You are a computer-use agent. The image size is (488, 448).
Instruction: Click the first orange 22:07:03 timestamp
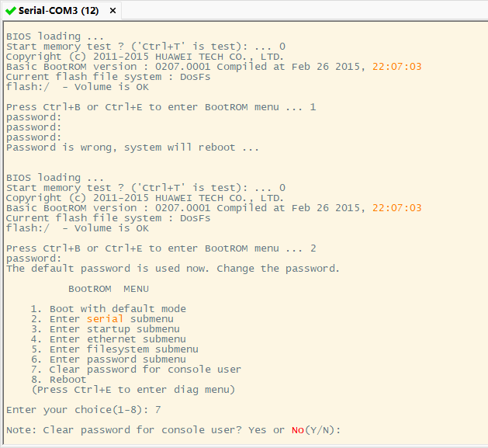click(396, 67)
